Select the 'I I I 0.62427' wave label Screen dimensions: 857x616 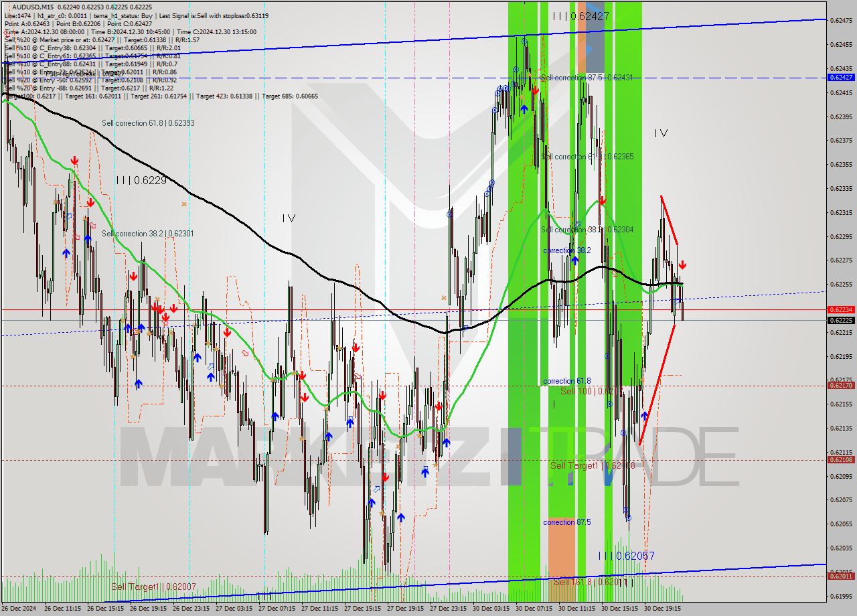pyautogui.click(x=580, y=16)
